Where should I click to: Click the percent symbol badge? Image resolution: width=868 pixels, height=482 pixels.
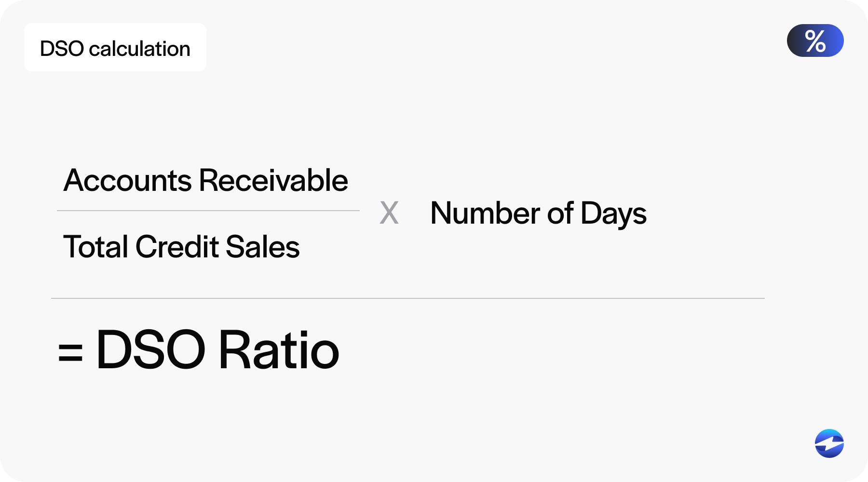815,40
